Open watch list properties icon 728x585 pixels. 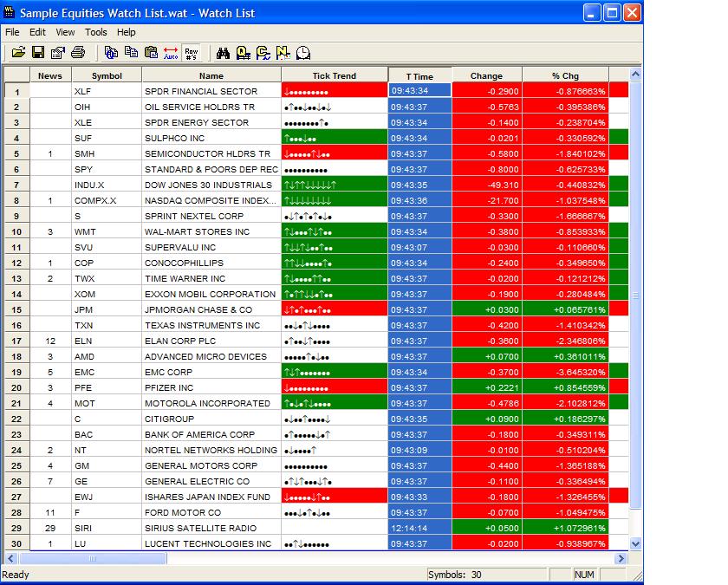click(x=58, y=53)
